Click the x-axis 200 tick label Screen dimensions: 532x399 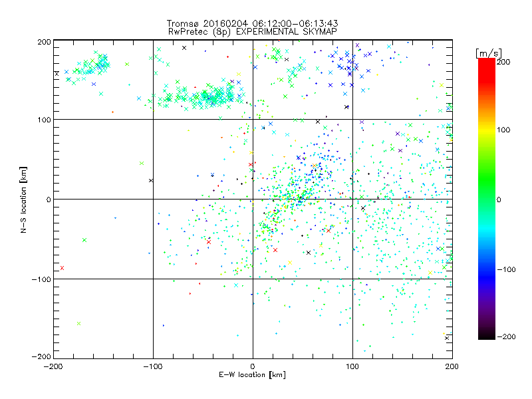point(452,366)
